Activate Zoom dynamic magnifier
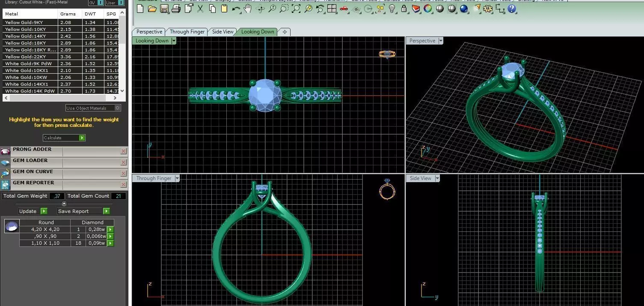 click(272, 9)
